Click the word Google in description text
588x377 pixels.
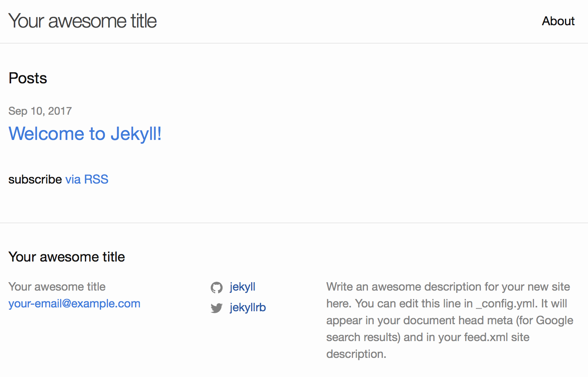pyautogui.click(x=554, y=320)
